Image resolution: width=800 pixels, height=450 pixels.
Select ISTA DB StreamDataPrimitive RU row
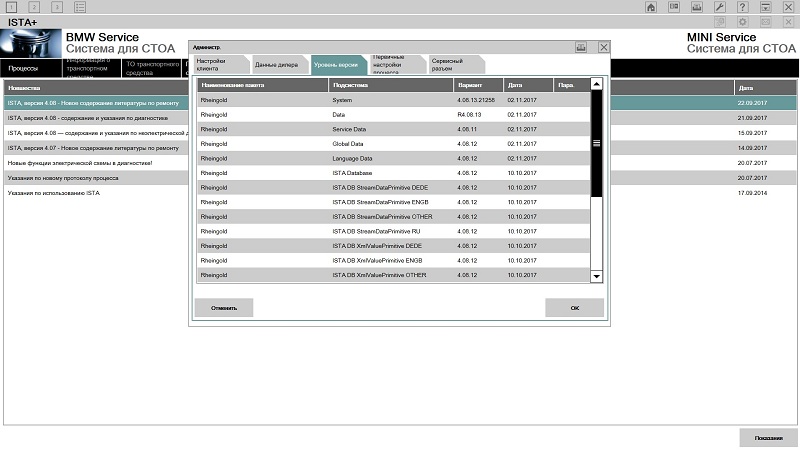pyautogui.click(x=393, y=231)
